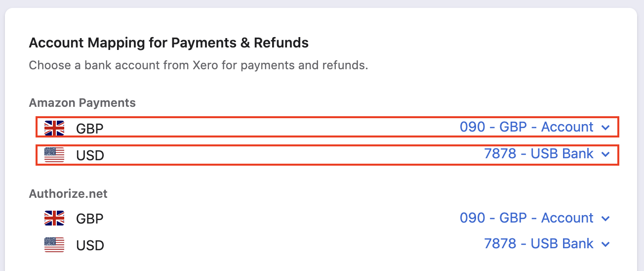Expand chevron beside Authorize.net USB Bank
Viewport: 644px width, 271px height.
click(606, 244)
